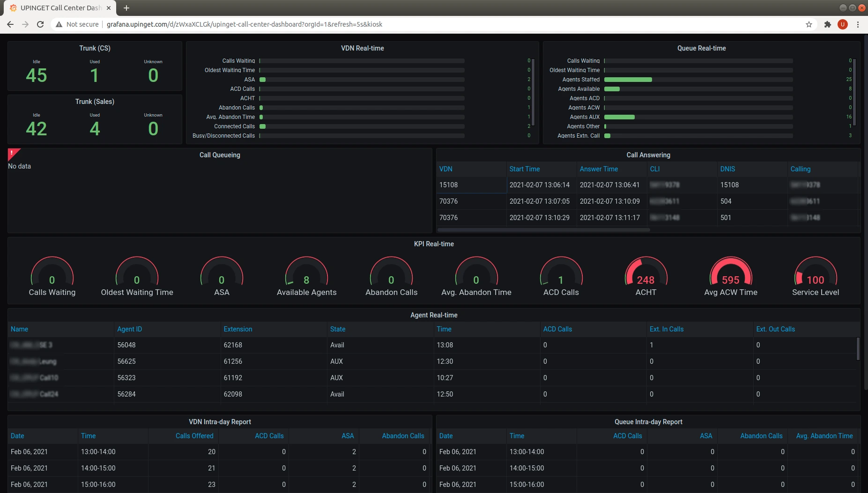Click the Trunk (Sales) Used value 4
The width and height of the screenshot is (868, 493).
click(95, 129)
